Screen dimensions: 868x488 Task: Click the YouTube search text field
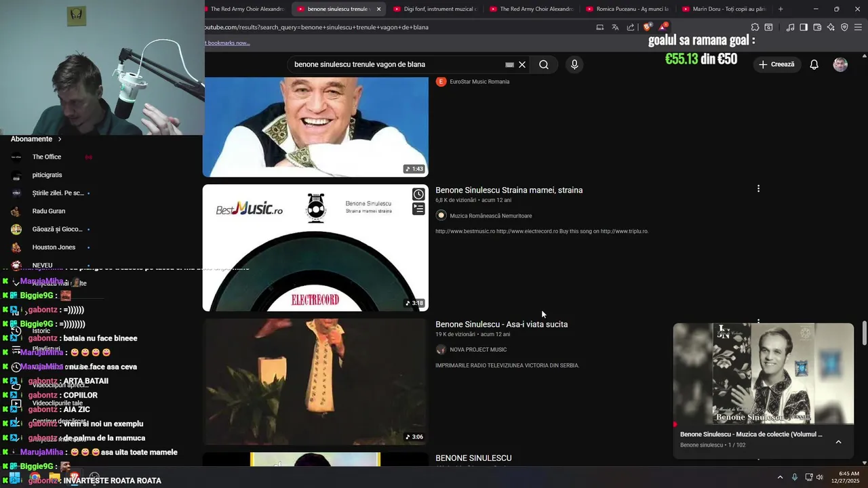tap(397, 64)
